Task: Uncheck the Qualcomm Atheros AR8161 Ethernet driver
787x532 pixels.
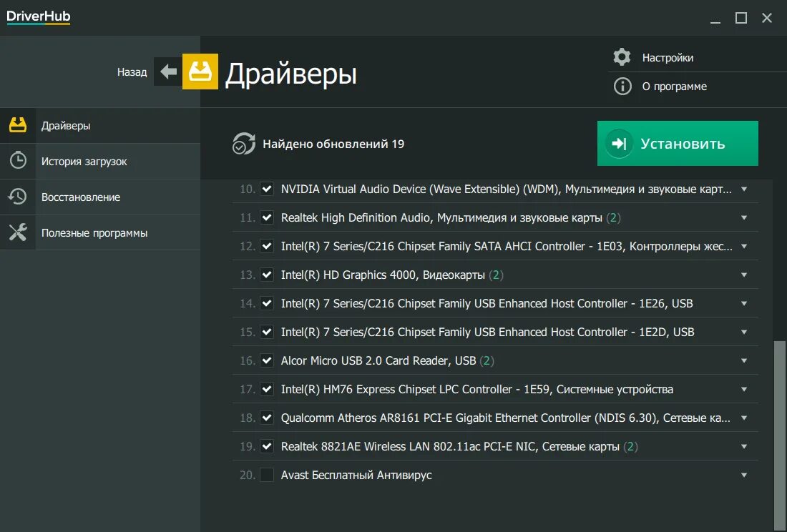Action: (x=267, y=418)
